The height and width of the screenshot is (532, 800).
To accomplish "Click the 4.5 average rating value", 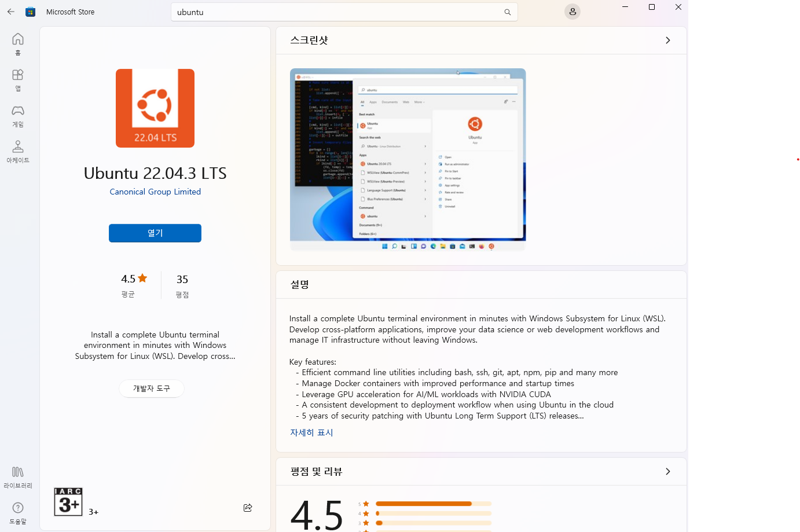I will [x=128, y=279].
